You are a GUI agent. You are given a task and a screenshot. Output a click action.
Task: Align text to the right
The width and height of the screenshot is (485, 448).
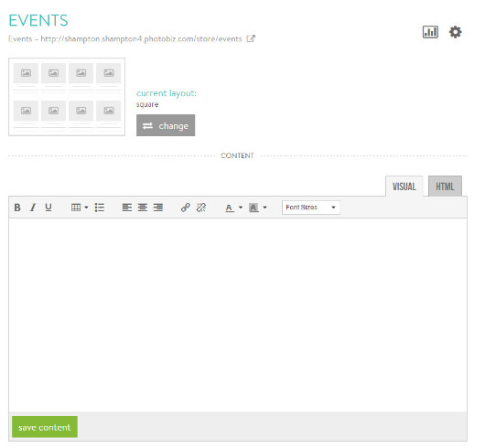(x=158, y=208)
